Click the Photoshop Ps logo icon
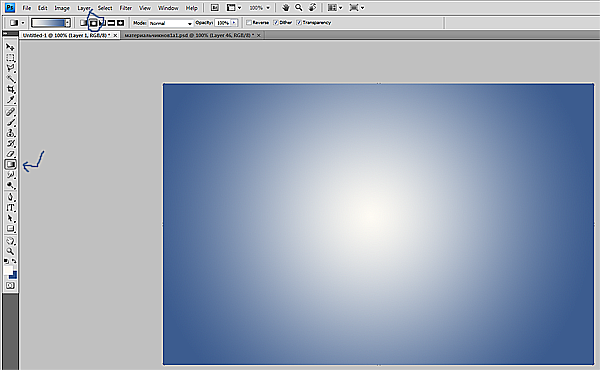 [x=10, y=7]
